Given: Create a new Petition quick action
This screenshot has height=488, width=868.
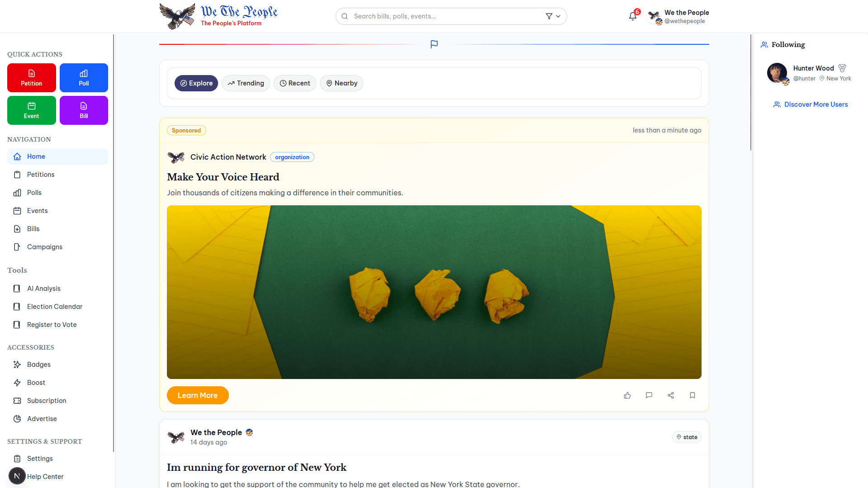Looking at the screenshot, I should (32, 78).
